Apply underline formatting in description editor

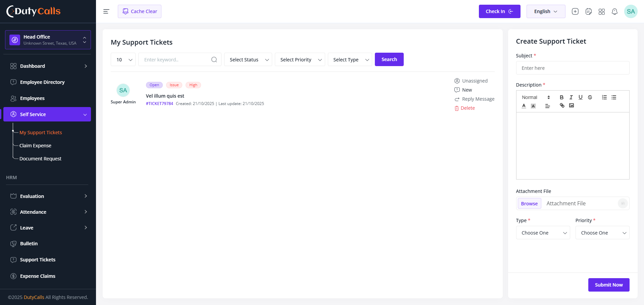click(580, 97)
